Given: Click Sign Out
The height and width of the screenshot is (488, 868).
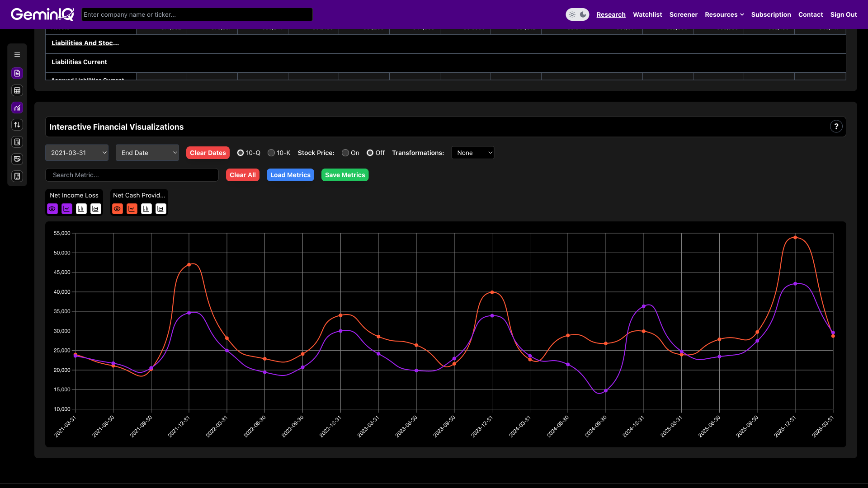Looking at the screenshot, I should (844, 14).
